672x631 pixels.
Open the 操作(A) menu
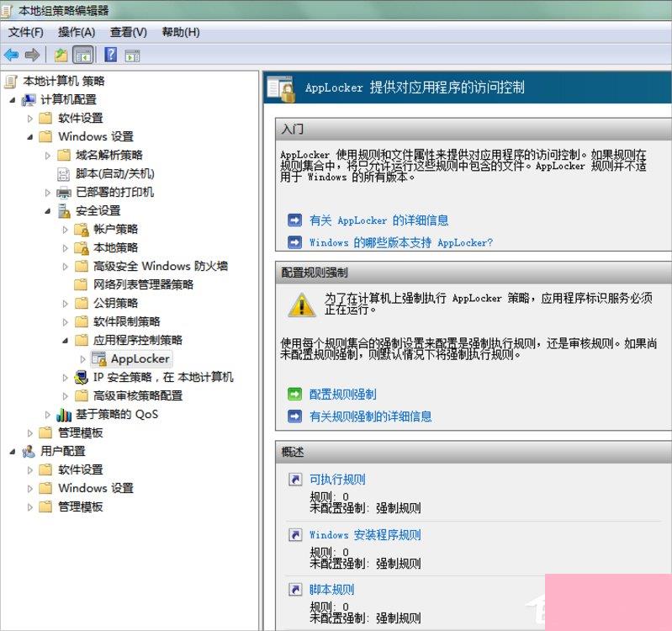click(77, 32)
